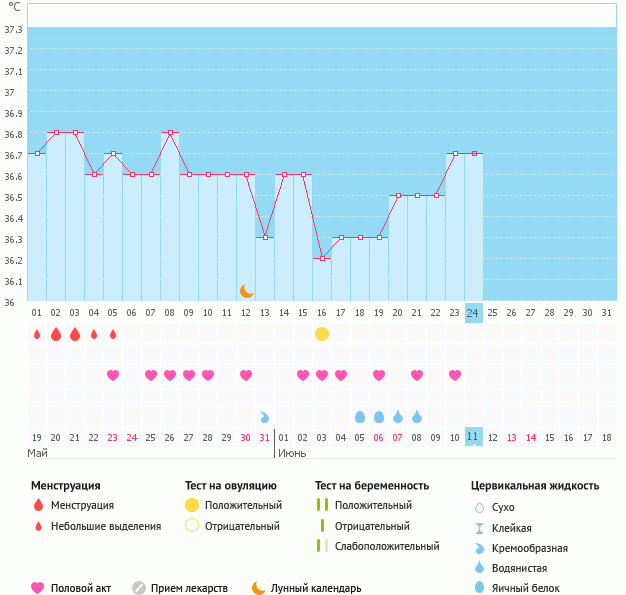Click the egg white fluid icon on day 18
Viewport: 626px width, 595px height.
(360, 416)
